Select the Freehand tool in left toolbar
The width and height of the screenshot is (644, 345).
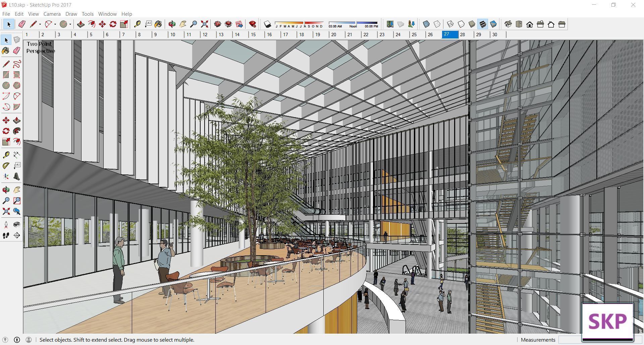pyautogui.click(x=17, y=64)
